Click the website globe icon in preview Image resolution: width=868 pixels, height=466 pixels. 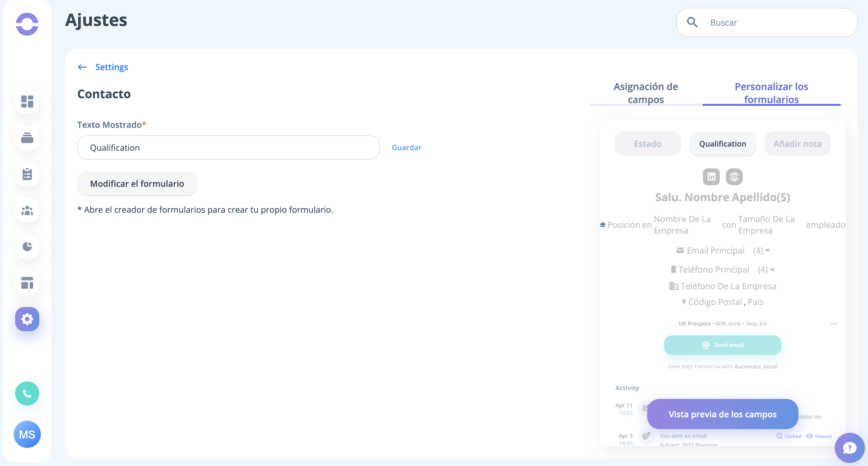[734, 176]
